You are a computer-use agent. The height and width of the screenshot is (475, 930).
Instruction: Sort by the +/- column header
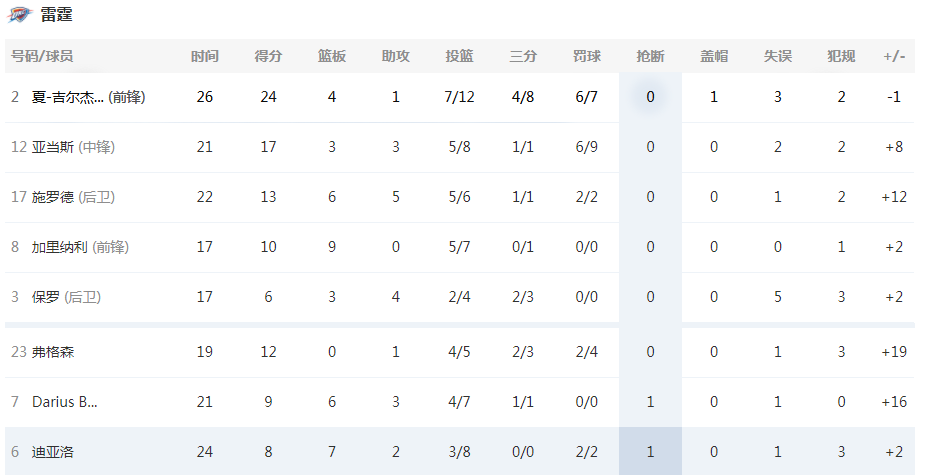point(894,56)
